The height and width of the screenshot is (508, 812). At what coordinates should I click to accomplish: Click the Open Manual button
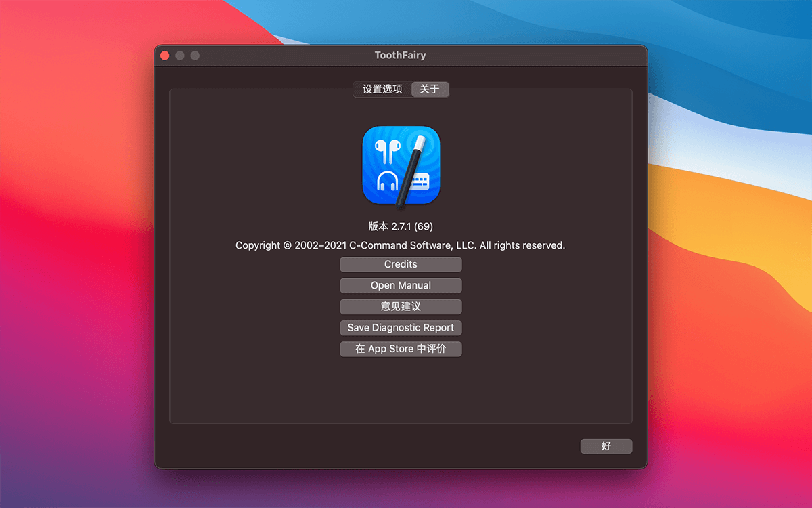point(401,285)
